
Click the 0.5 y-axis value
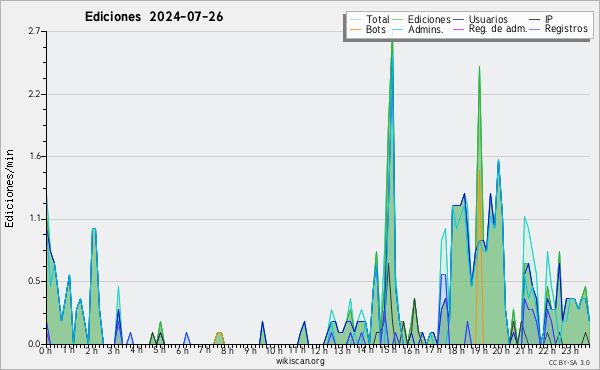point(34,281)
